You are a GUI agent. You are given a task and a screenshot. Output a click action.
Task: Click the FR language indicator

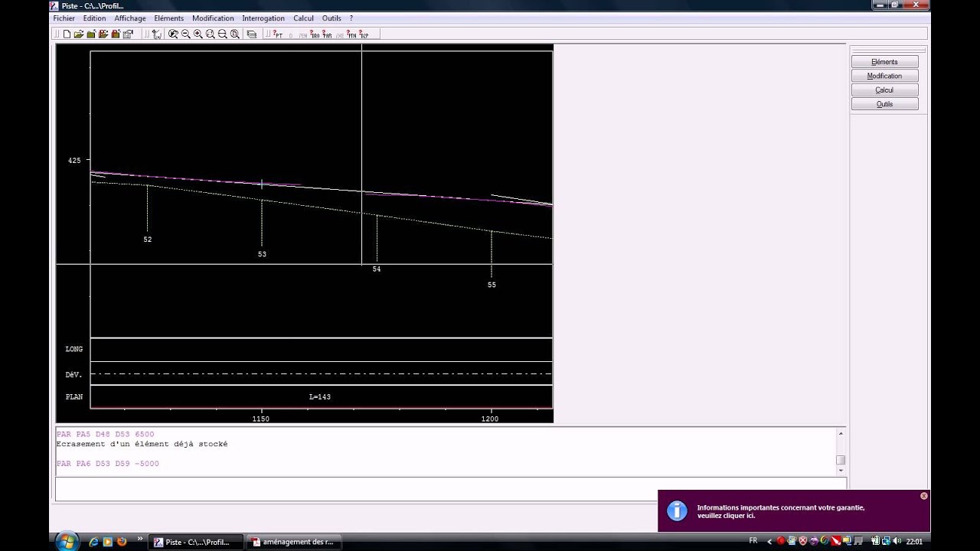tap(753, 541)
